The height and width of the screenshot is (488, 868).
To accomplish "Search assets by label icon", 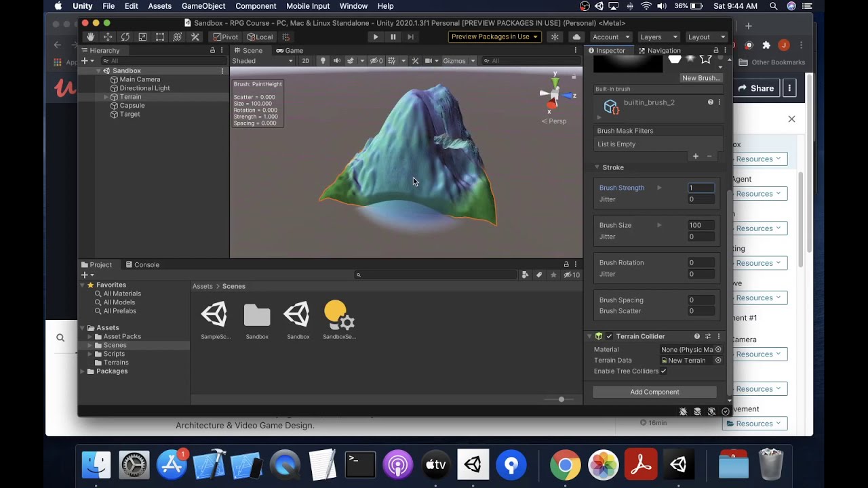I will click(539, 275).
